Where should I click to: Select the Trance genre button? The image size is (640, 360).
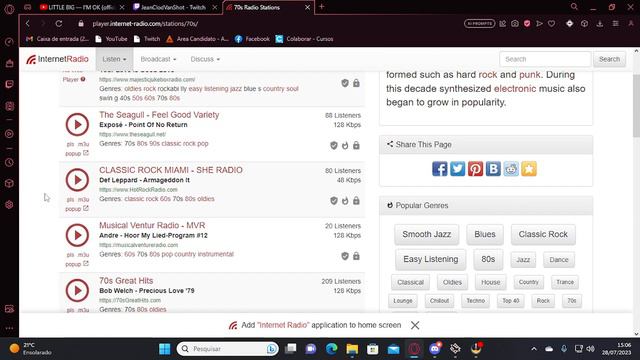(x=565, y=282)
